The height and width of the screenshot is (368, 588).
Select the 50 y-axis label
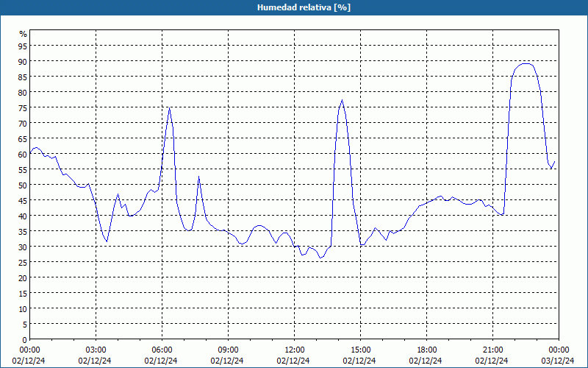coord(23,185)
